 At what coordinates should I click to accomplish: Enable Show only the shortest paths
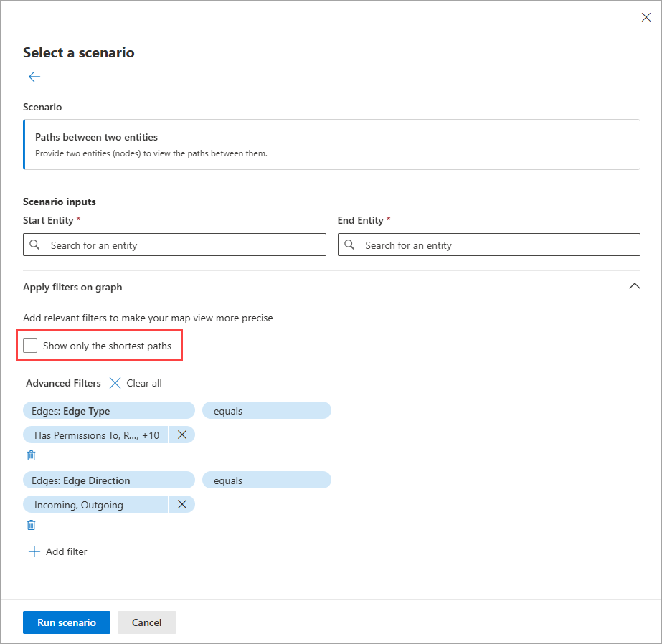(x=31, y=346)
